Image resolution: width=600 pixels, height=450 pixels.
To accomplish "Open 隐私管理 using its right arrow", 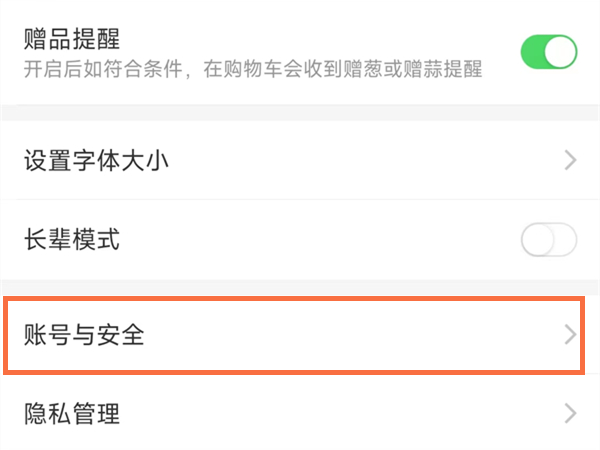I will point(571,413).
